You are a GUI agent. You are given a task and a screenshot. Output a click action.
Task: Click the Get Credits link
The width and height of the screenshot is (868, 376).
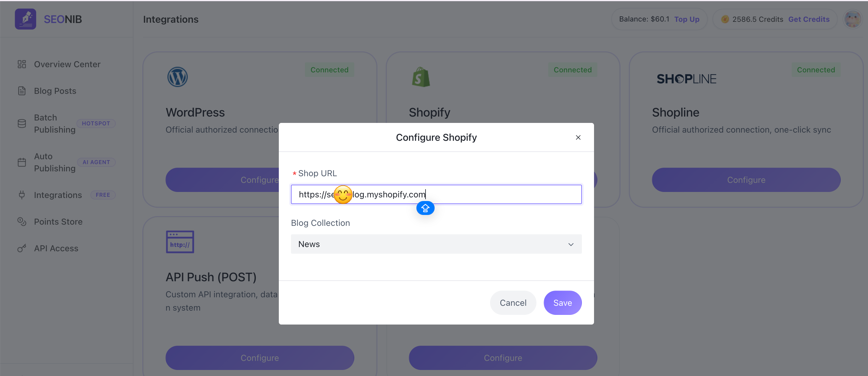pos(808,19)
